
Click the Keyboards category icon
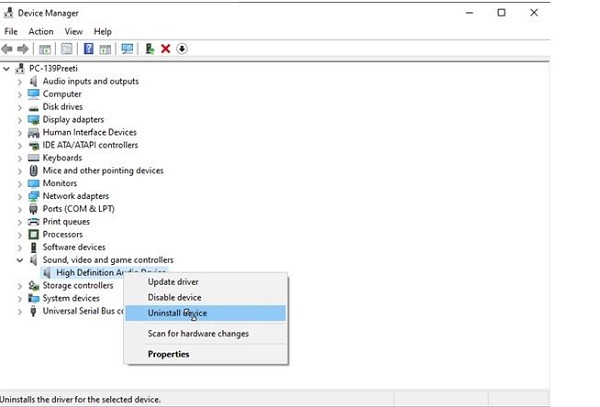point(34,158)
